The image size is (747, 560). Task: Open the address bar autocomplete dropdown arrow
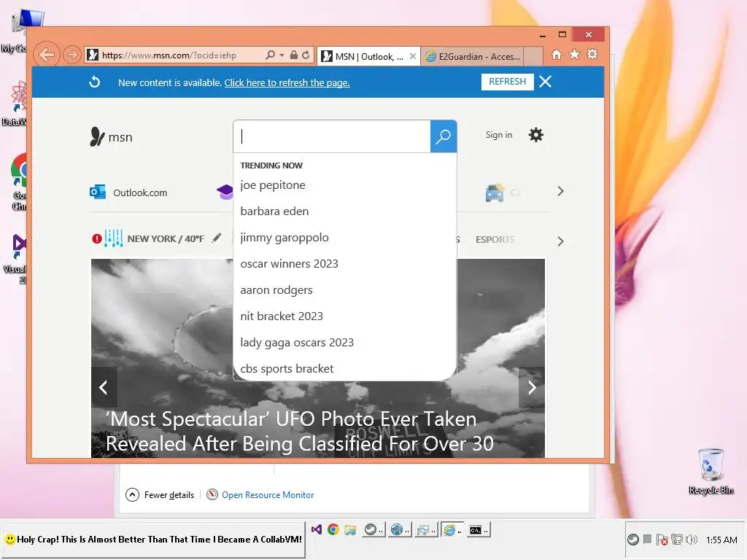(282, 55)
